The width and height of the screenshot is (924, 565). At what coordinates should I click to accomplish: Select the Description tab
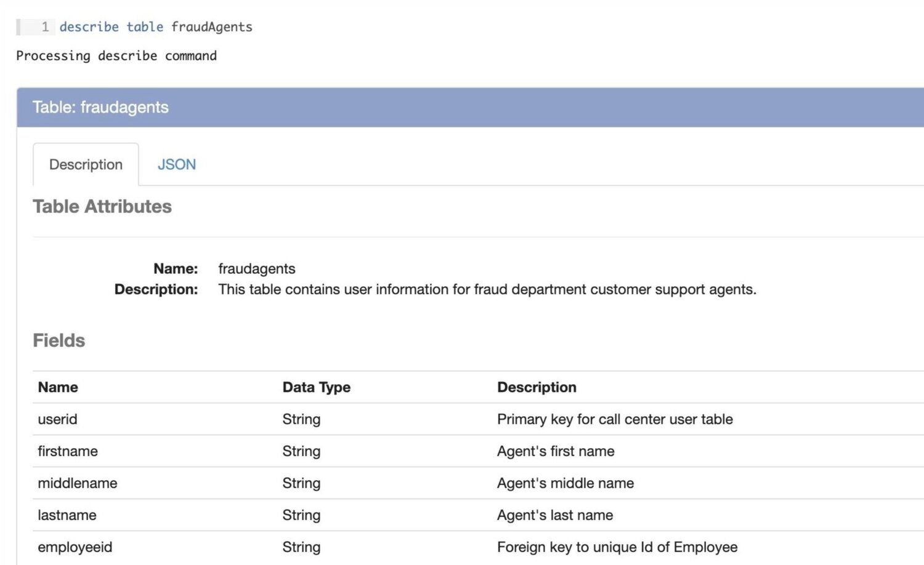(86, 164)
